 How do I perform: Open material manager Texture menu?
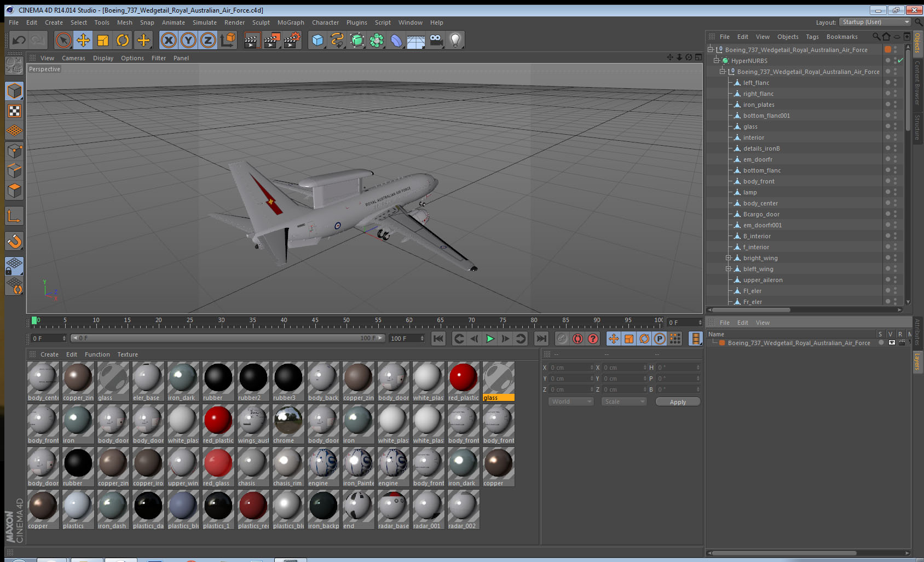[128, 354]
